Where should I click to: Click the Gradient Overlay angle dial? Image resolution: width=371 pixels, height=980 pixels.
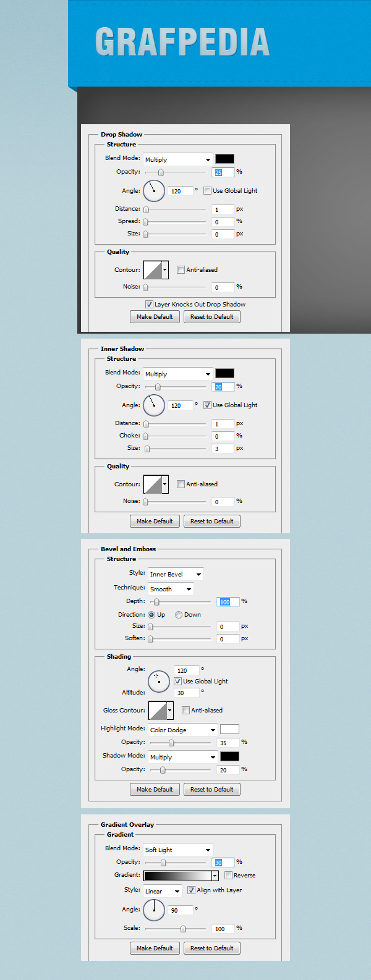pos(154,910)
